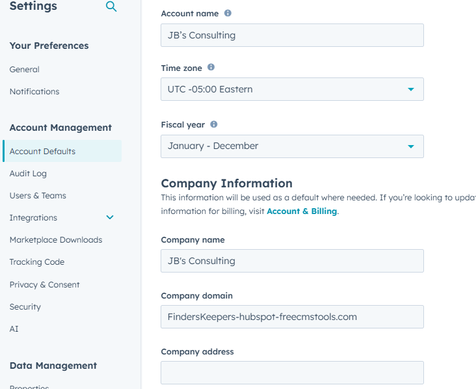The width and height of the screenshot is (476, 389).
Task: Click into the Company name field
Action: coord(292,261)
